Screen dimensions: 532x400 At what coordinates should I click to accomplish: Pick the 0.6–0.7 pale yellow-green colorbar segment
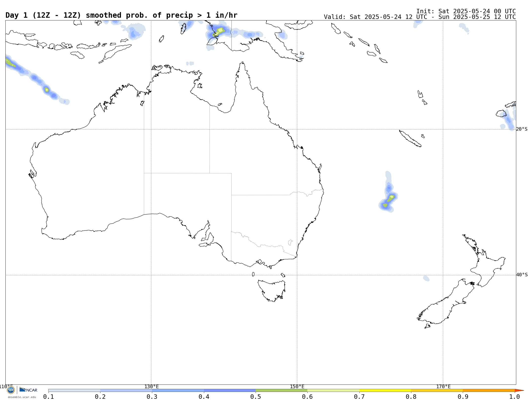coord(333,390)
